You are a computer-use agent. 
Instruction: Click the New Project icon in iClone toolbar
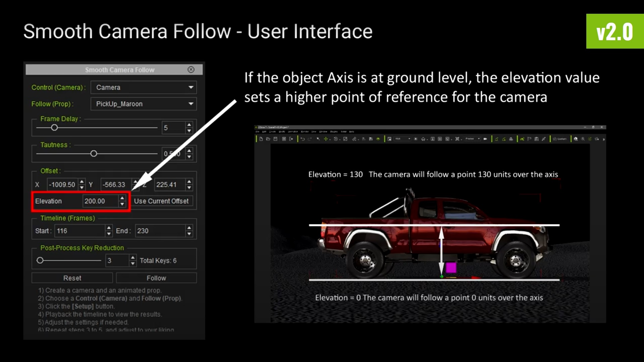[x=261, y=139]
